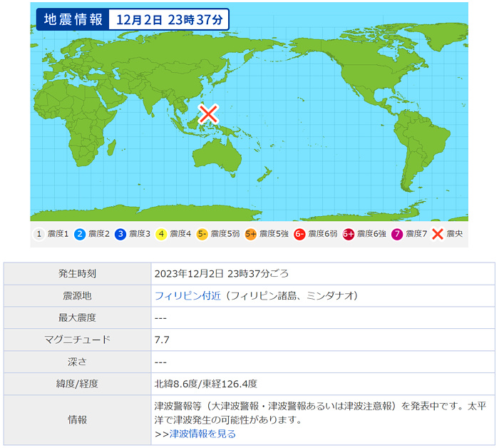Click the 震度6強 legend icon
Image resolution: width=499 pixels, height=448 pixels.
click(x=348, y=235)
